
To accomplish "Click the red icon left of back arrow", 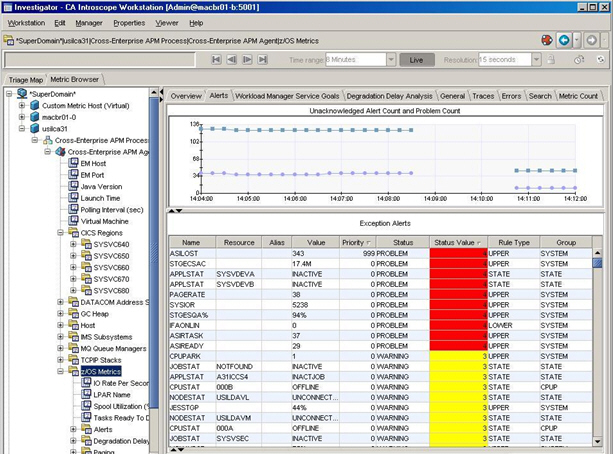I will 547,40.
